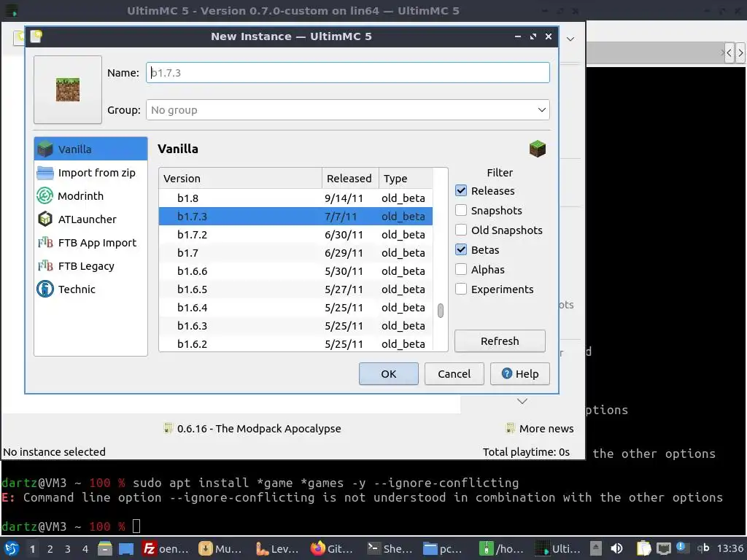This screenshot has width=747, height=560.
Task: Select version b1.6.5 row
Action: pos(295,289)
